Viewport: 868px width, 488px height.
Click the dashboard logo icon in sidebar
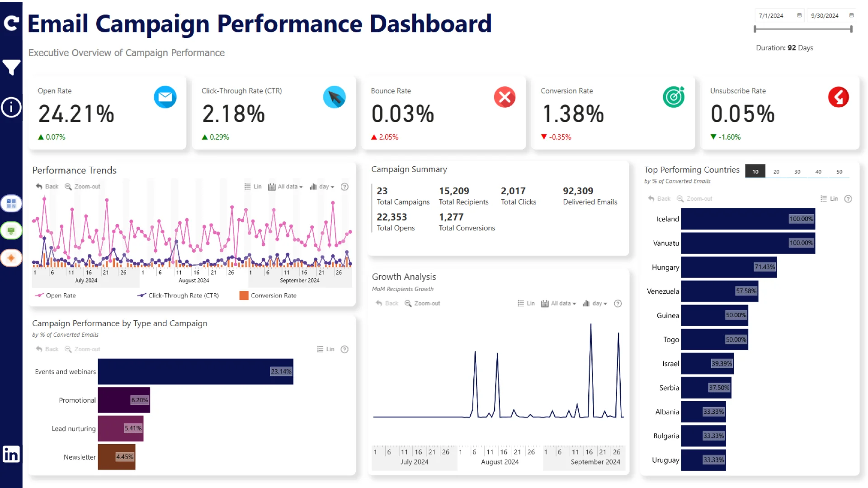click(11, 23)
